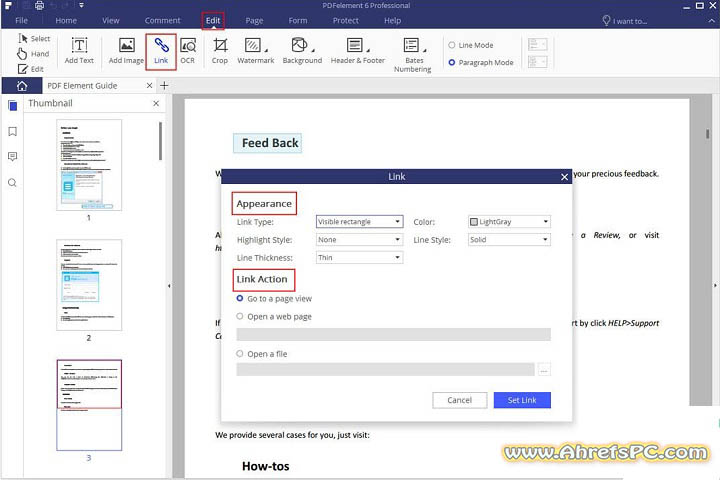Click the lower paragraph alignment icon
Image resolution: width=720 pixels, height=480 pixels.
tap(537, 62)
